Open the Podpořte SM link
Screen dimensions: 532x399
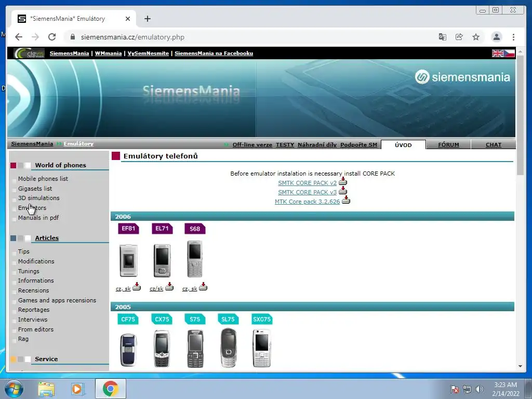point(358,145)
